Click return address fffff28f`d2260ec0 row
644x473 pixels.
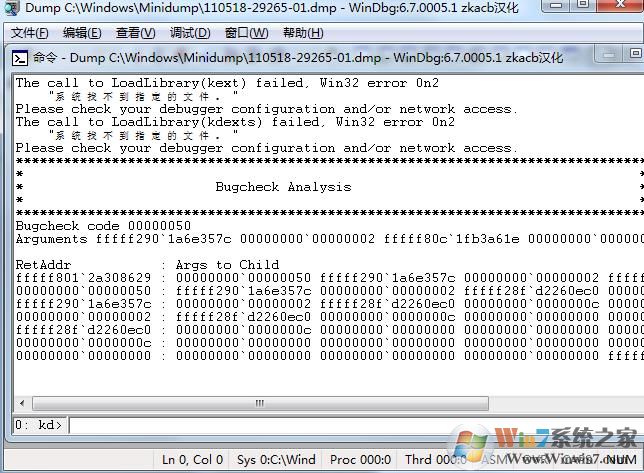[83, 330]
